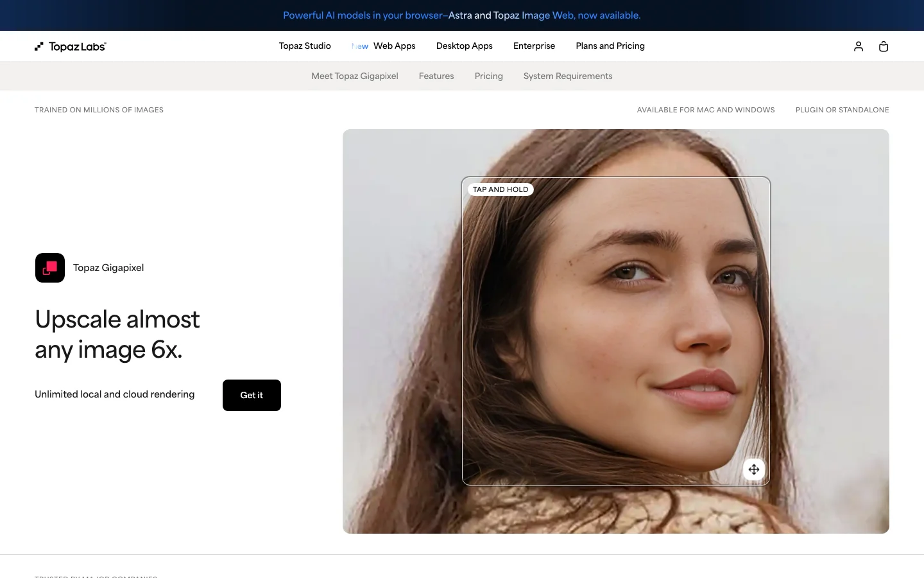Screen dimensions: 924x578
Task: View System Requirements section
Action: [x=568, y=76]
